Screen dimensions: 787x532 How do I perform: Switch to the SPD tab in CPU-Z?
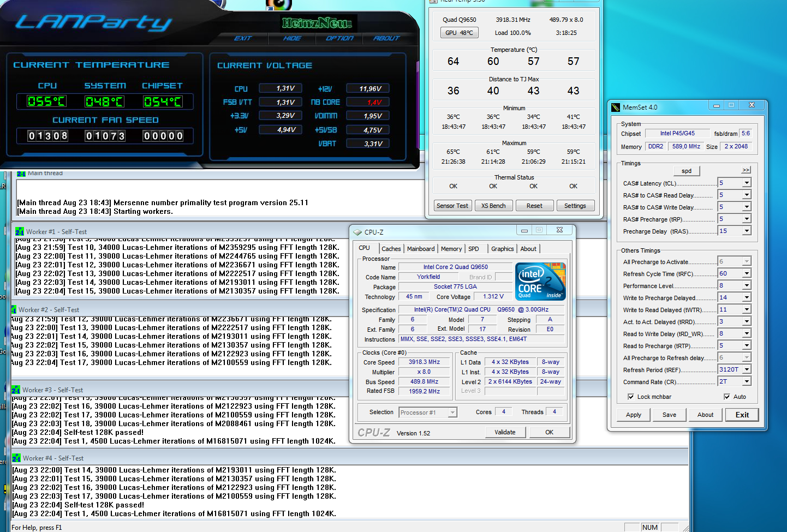coord(474,249)
